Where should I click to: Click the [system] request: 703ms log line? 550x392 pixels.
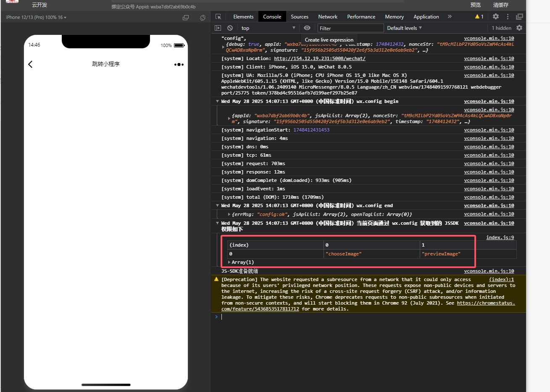(x=253, y=163)
